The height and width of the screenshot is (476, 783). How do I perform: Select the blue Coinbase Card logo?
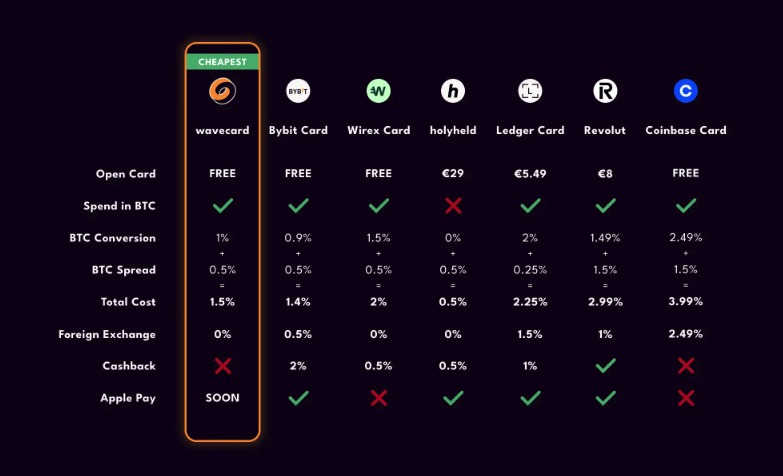click(x=686, y=91)
